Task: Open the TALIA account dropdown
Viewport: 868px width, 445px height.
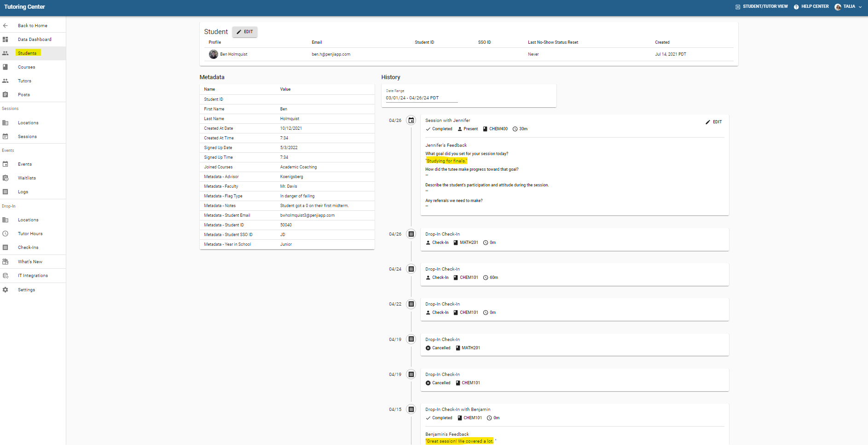Action: [x=848, y=6]
